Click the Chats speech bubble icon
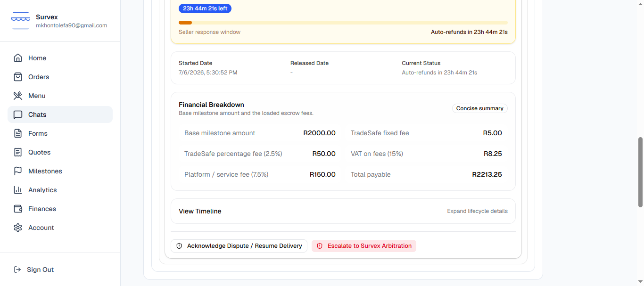The image size is (644, 286). 18,114
